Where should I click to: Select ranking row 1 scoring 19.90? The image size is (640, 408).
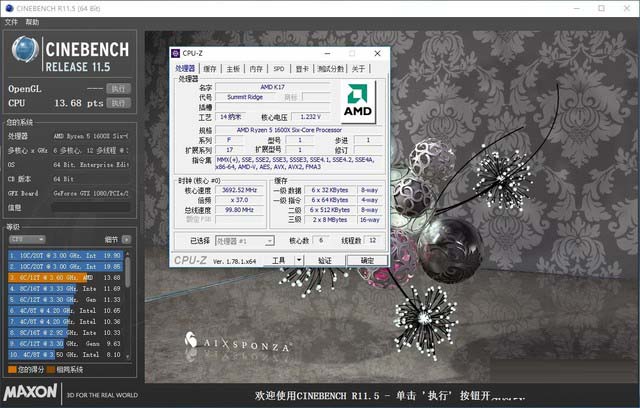tap(65, 255)
